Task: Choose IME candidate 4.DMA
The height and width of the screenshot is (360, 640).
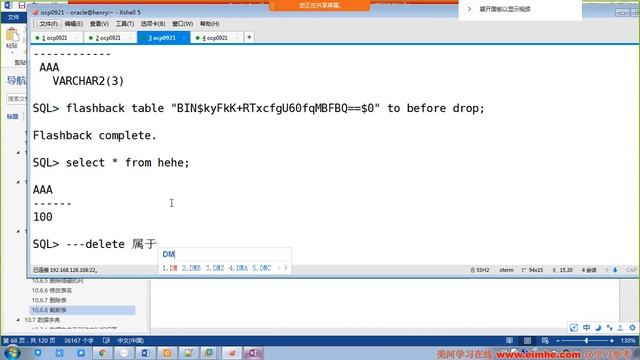Action: pyautogui.click(x=238, y=268)
